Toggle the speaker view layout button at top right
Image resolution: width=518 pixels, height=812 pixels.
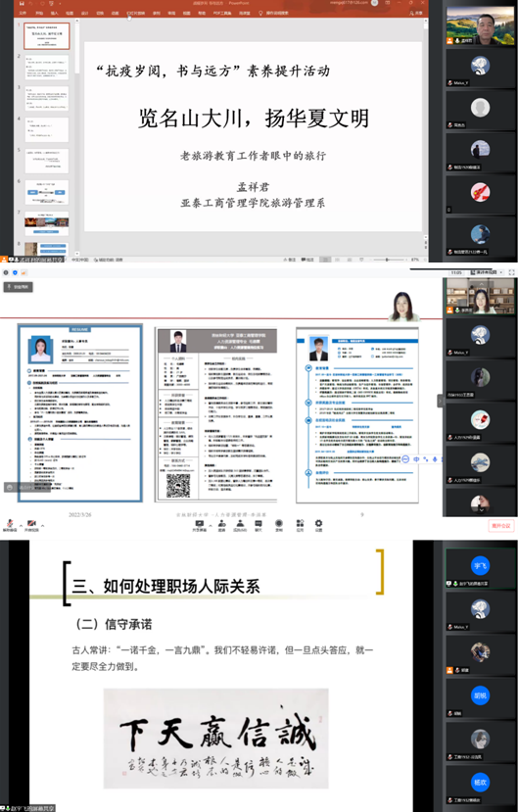(x=486, y=272)
